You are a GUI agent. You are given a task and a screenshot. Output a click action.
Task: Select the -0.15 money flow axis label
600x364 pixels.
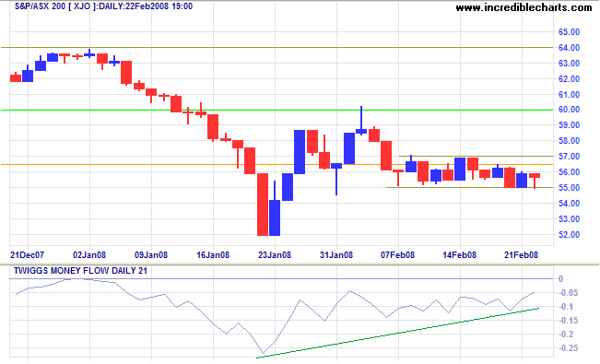click(568, 321)
